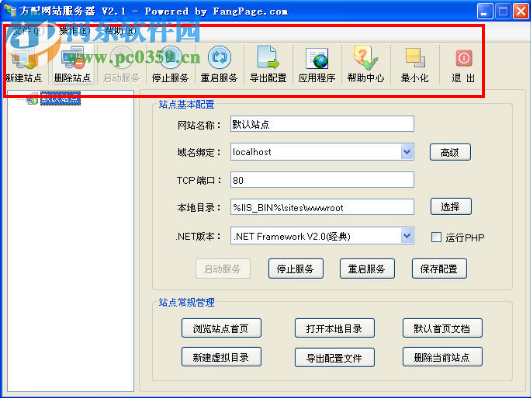Click into the 网站名称 input field
This screenshot has height=398, width=531.
[x=322, y=124]
